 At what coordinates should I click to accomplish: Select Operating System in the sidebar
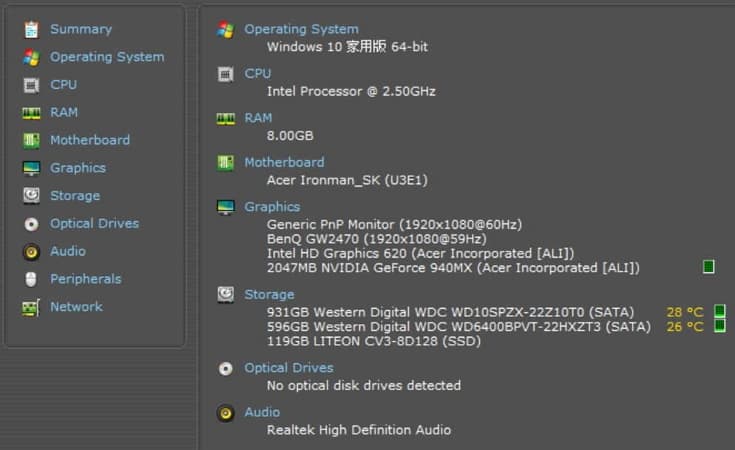107,57
